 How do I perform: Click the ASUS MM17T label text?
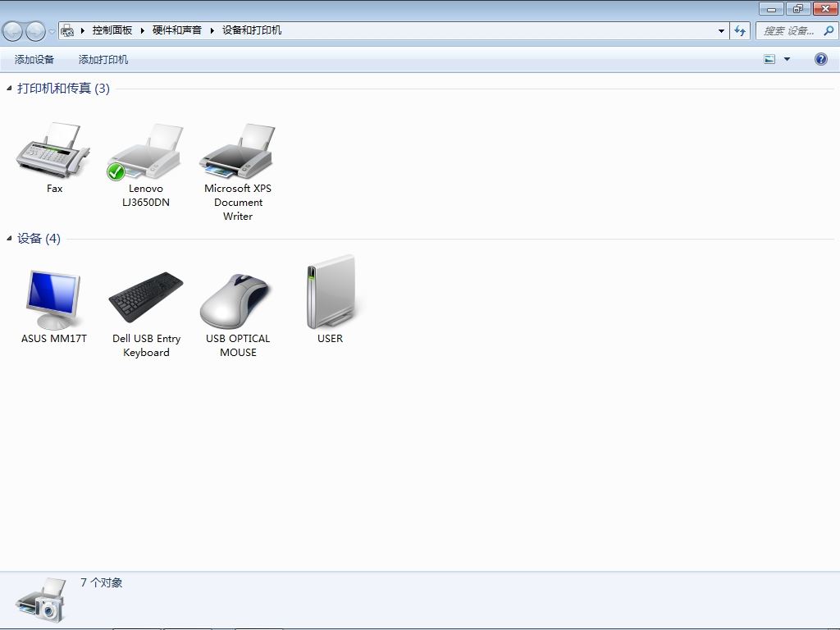coord(53,339)
